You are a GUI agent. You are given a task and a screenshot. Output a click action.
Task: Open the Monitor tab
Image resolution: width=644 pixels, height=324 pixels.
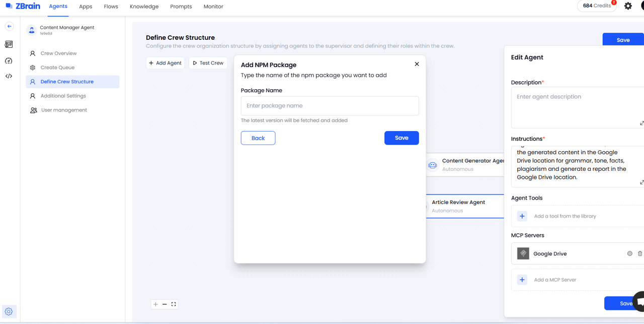[213, 7]
